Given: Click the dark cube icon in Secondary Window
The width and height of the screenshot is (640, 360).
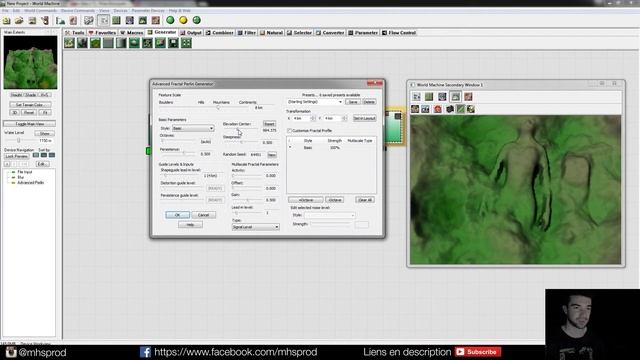Looking at the screenshot, I should [x=450, y=109].
